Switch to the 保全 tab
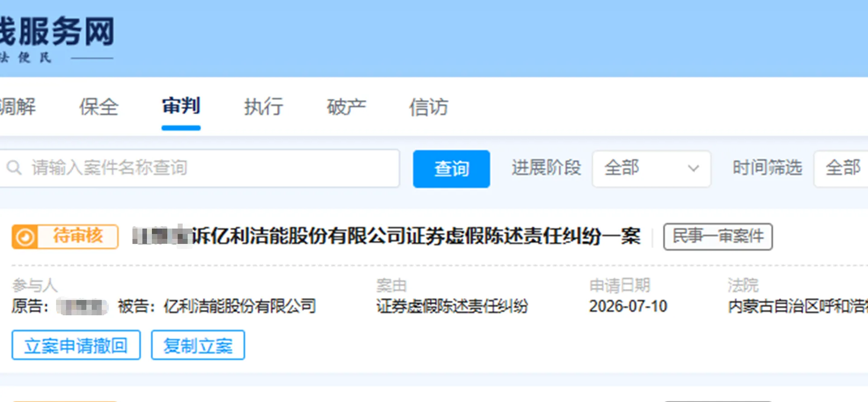Image resolution: width=868 pixels, height=402 pixels. [99, 107]
